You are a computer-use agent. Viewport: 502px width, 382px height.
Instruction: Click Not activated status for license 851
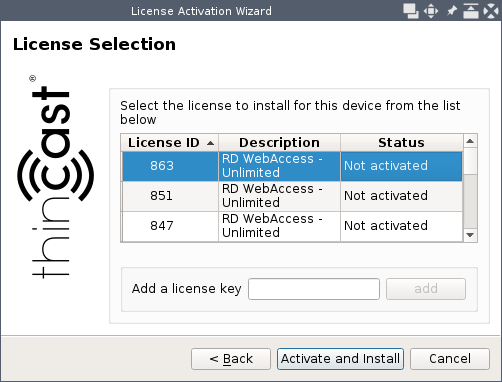[401, 196]
